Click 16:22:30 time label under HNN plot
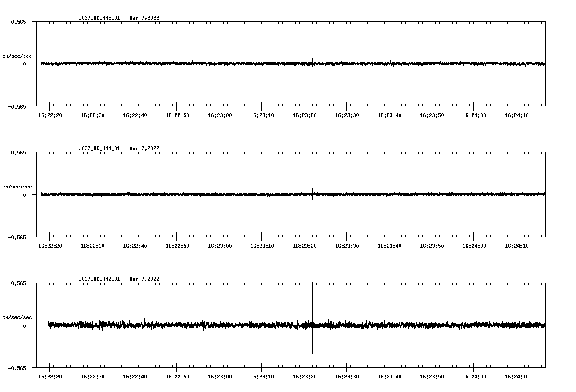 tap(92, 246)
